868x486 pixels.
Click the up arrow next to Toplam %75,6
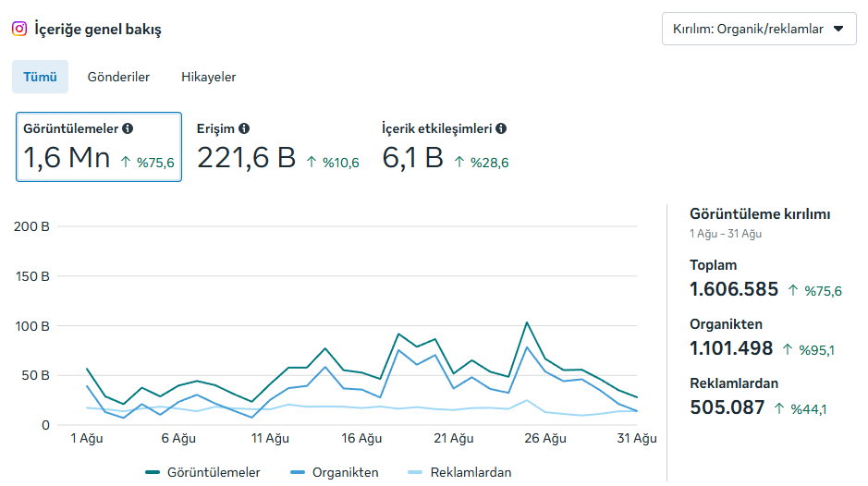pyautogui.click(x=793, y=290)
